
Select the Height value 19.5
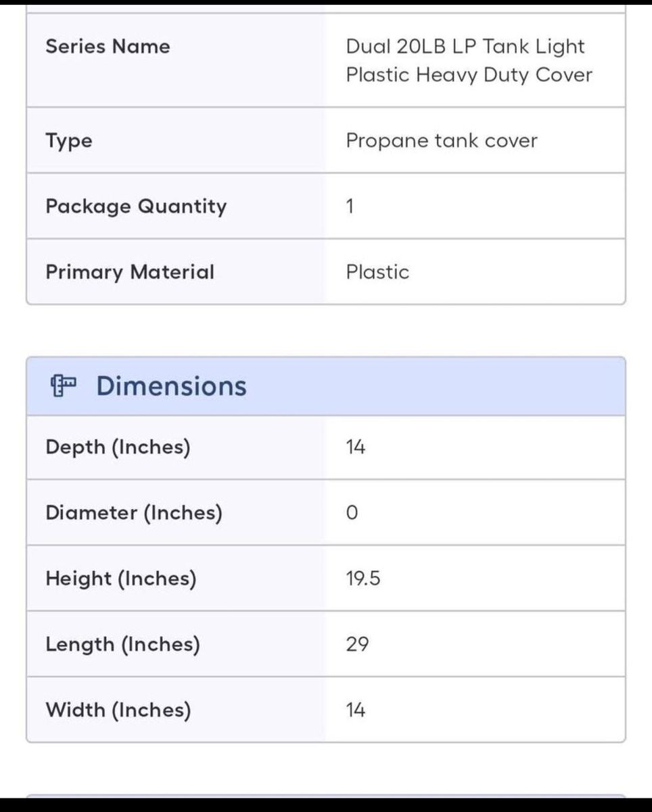[x=363, y=579]
